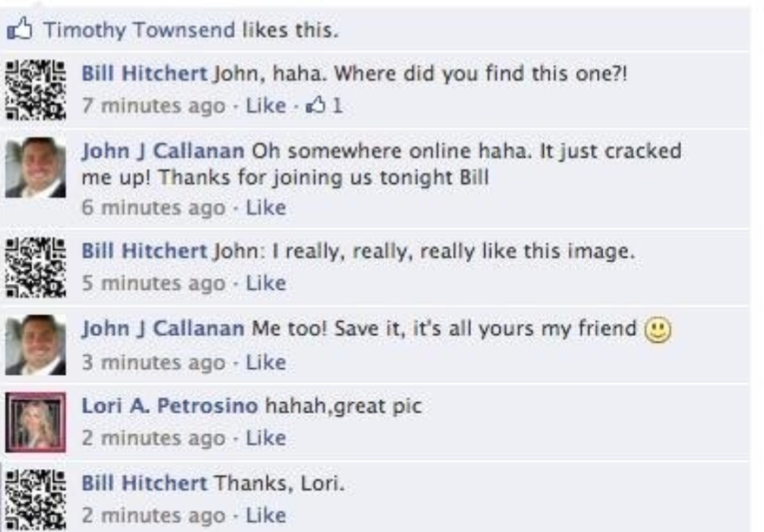Screen dimensions: 764x532
Task: Open Lori A. Petrosino's profile picture
Action: click(x=36, y=423)
